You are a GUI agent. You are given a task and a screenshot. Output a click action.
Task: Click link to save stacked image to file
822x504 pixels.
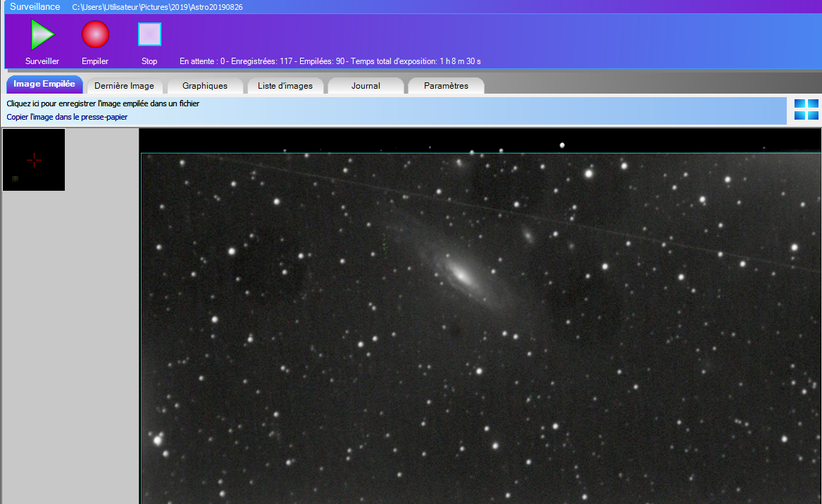click(x=103, y=103)
